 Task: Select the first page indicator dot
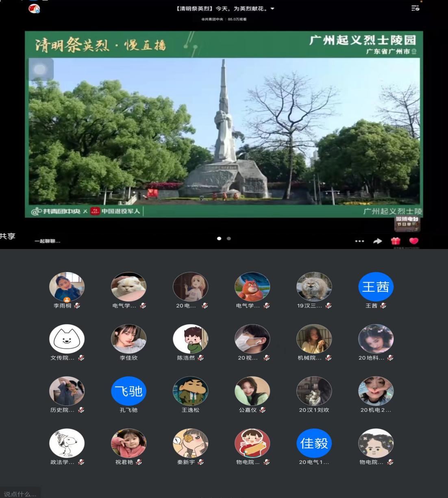click(x=219, y=238)
